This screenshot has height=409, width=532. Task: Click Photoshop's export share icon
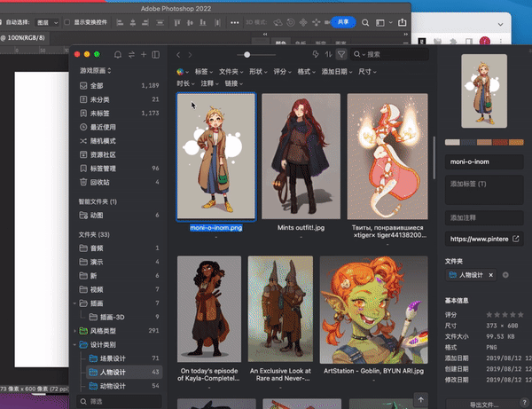click(x=402, y=22)
